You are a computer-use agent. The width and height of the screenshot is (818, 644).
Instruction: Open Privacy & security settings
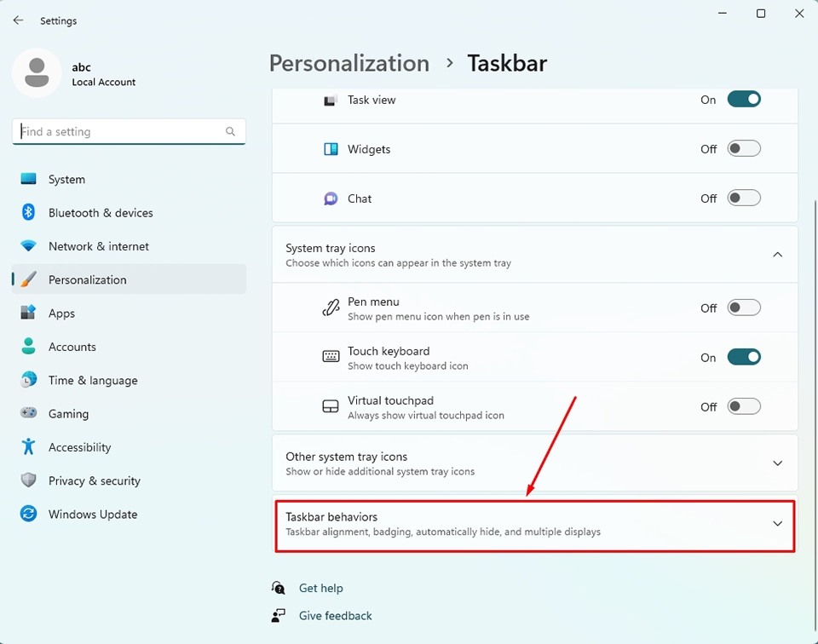tap(129, 480)
